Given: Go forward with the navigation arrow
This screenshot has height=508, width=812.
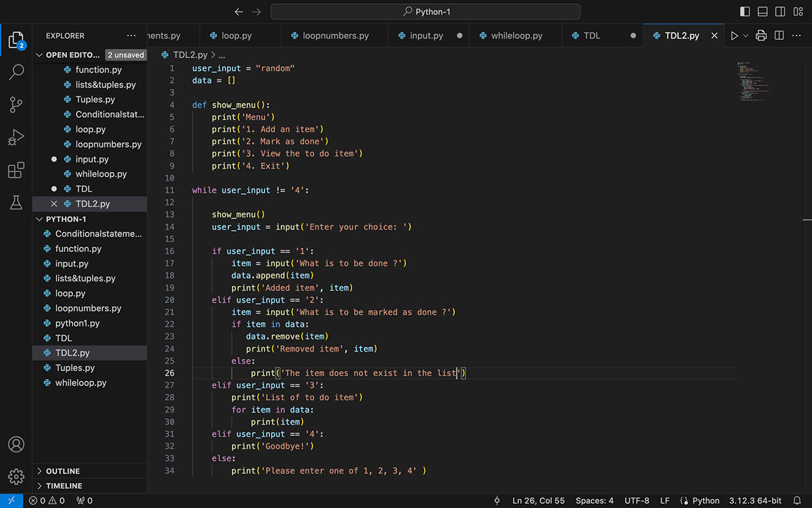Looking at the screenshot, I should click(256, 12).
